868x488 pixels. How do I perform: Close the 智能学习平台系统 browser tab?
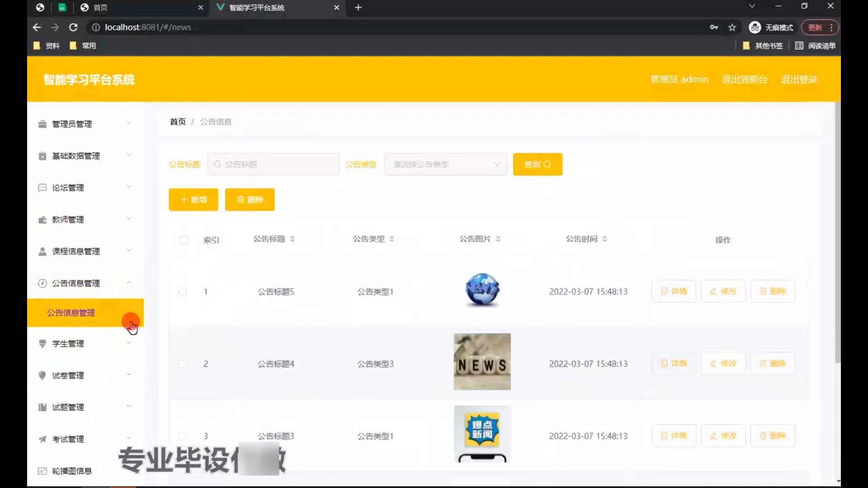coord(336,7)
